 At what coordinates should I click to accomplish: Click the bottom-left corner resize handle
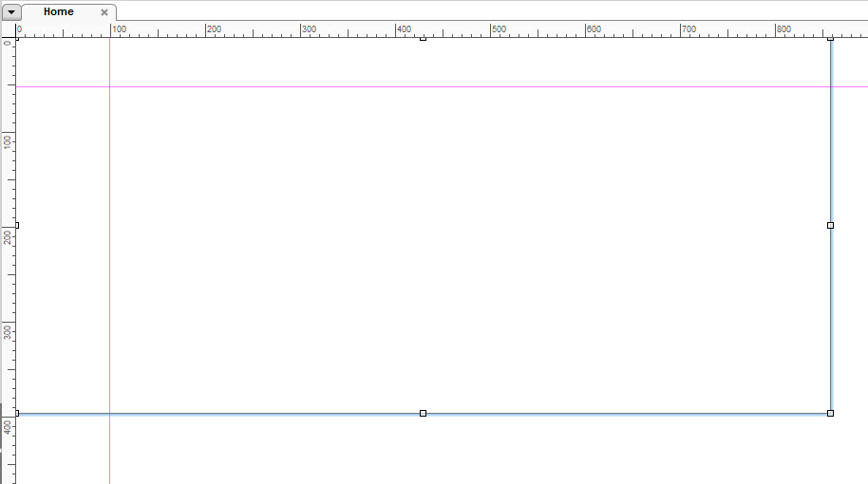(16, 413)
